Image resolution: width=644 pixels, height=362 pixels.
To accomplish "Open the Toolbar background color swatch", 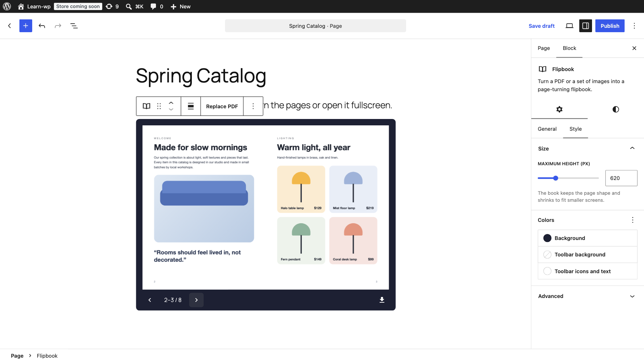I will (588, 254).
